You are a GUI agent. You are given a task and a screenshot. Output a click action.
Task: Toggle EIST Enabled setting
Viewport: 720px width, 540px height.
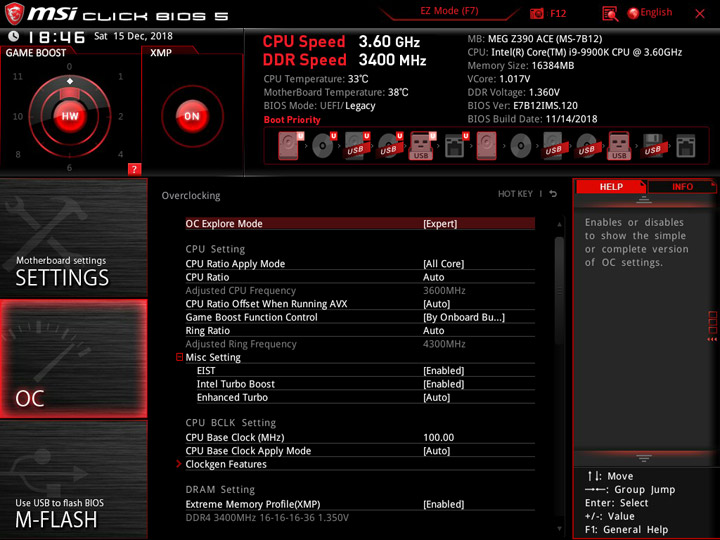pyautogui.click(x=444, y=371)
